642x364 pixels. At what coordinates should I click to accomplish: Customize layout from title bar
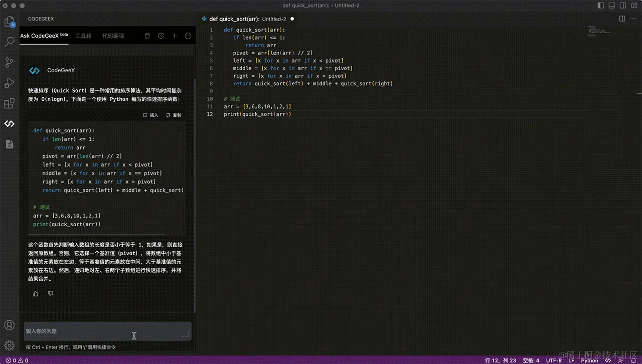coord(633,6)
